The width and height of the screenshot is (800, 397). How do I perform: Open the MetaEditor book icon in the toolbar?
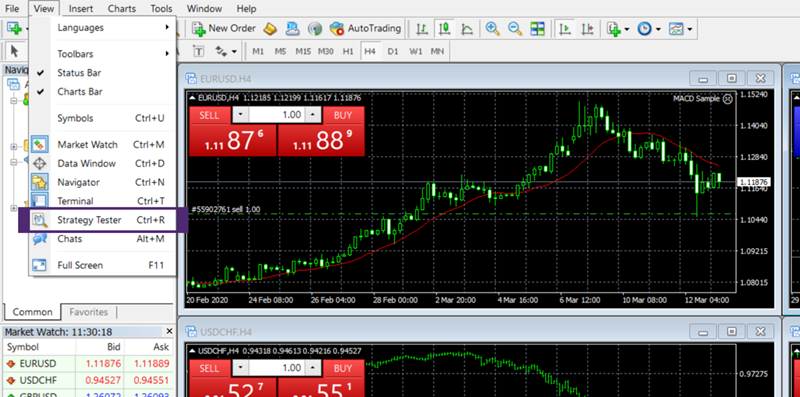[x=270, y=29]
